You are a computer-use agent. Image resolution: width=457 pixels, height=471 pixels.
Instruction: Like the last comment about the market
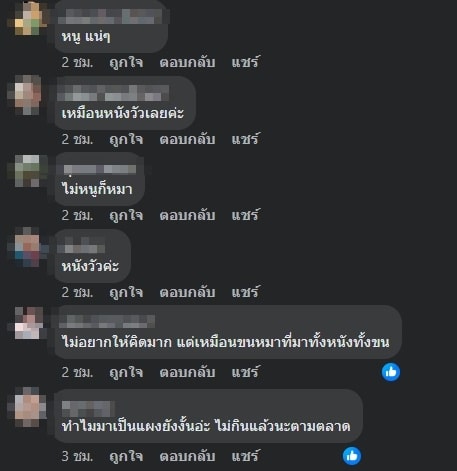(x=126, y=456)
